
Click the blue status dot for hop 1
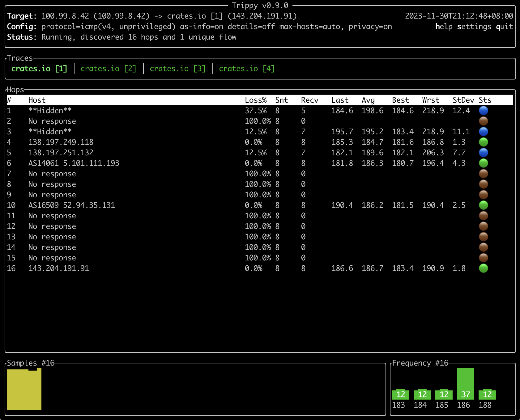point(484,110)
